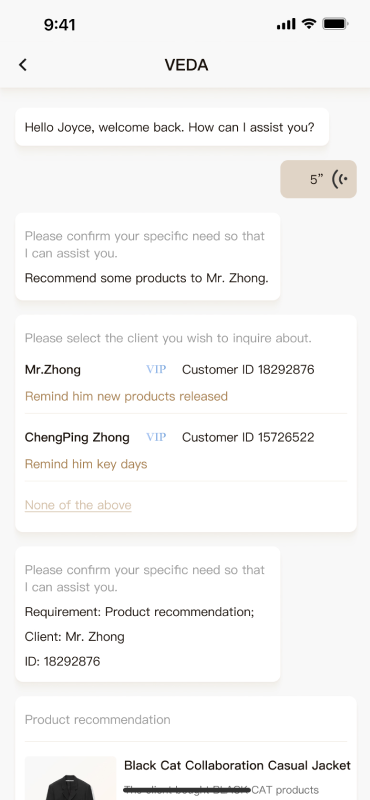Tap the sound wave icon in voice bubble

[340, 179]
